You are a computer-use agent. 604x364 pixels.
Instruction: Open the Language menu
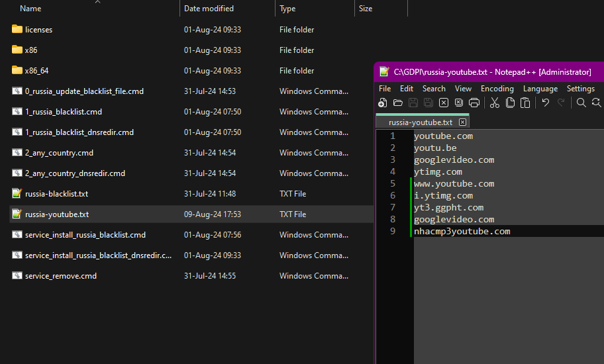540,89
